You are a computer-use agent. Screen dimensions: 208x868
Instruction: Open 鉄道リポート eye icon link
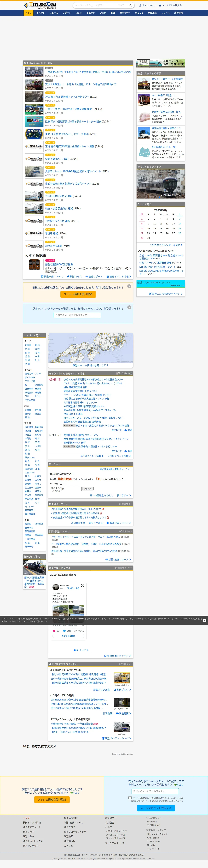point(94,276)
